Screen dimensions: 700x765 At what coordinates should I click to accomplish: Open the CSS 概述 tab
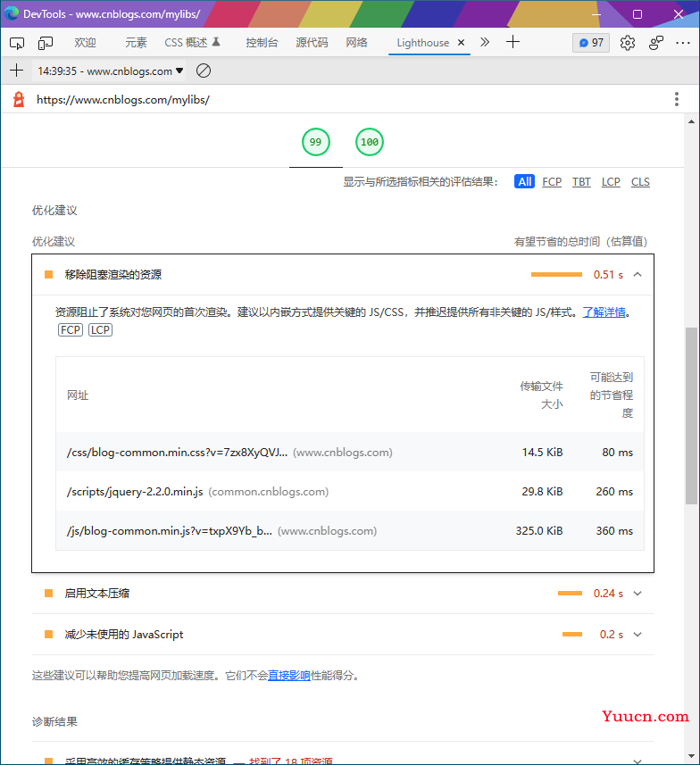[192, 43]
